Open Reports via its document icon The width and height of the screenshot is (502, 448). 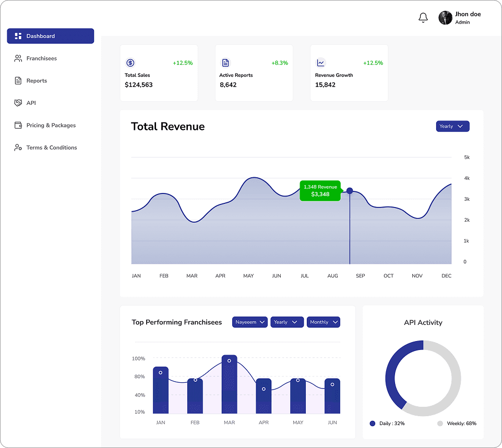click(x=17, y=81)
